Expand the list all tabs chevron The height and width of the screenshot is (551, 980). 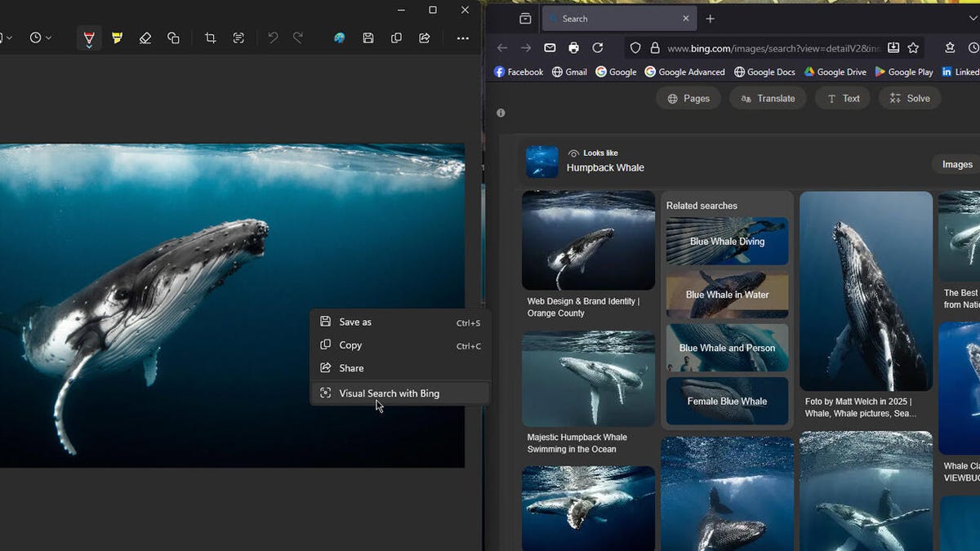[x=972, y=19]
